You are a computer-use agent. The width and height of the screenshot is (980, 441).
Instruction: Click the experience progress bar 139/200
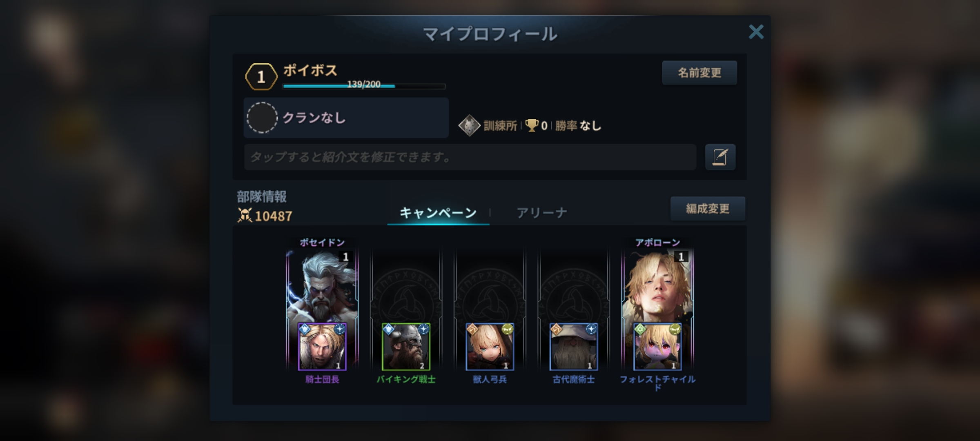click(x=364, y=85)
